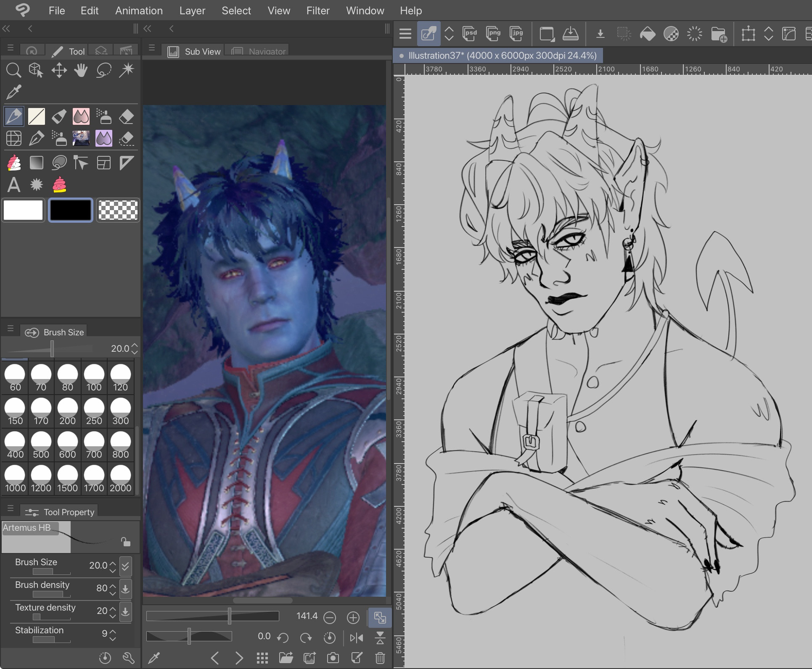Select the Eyedropper tool in tool palette

coord(13,92)
